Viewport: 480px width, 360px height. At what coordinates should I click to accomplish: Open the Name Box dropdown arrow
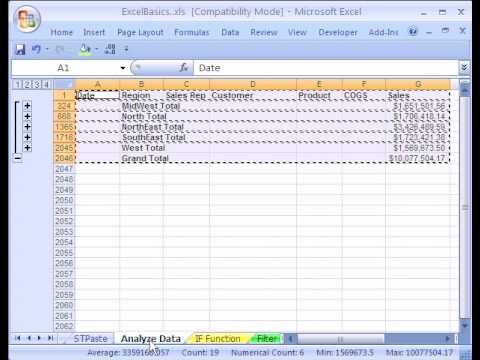pyautogui.click(x=123, y=68)
